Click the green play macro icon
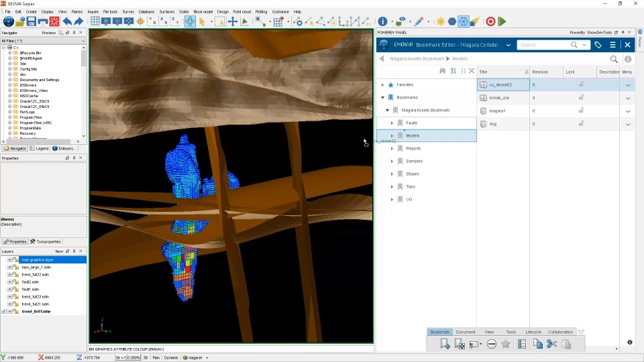Image resolution: width=644 pixels, height=362 pixels. [502, 21]
